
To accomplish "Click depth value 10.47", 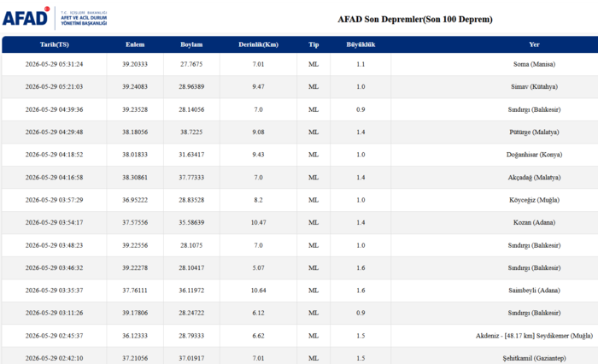I will 259,222.
